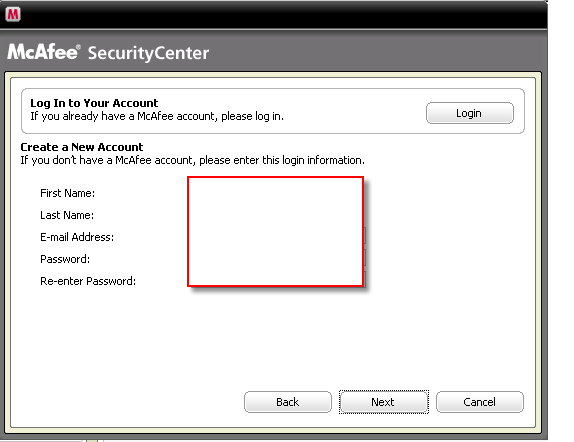Click the SecurityCenter title text
Screen dimensions: 574x442
pyautogui.click(x=148, y=53)
